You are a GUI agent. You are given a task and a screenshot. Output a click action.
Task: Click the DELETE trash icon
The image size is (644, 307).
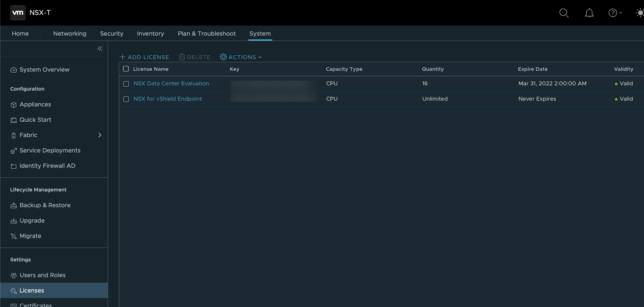pyautogui.click(x=182, y=57)
